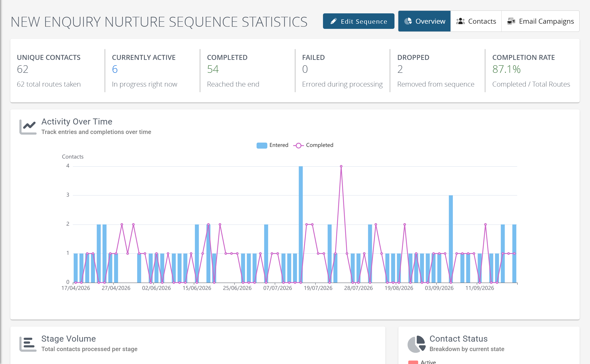Click the Contact Status pie icon
This screenshot has width=590, height=364.
coord(416,344)
